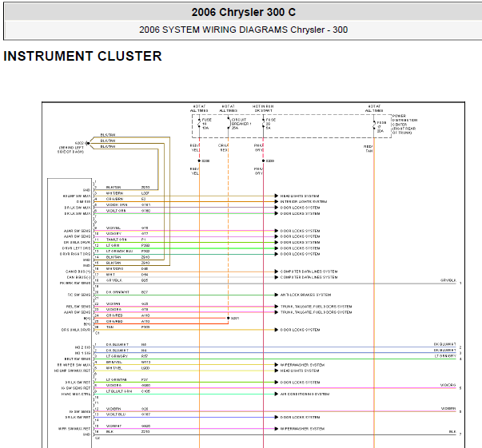Screen dimensions: 482x448
Task: Click the 'FUSE 17 20A' label
Action: pos(381,126)
